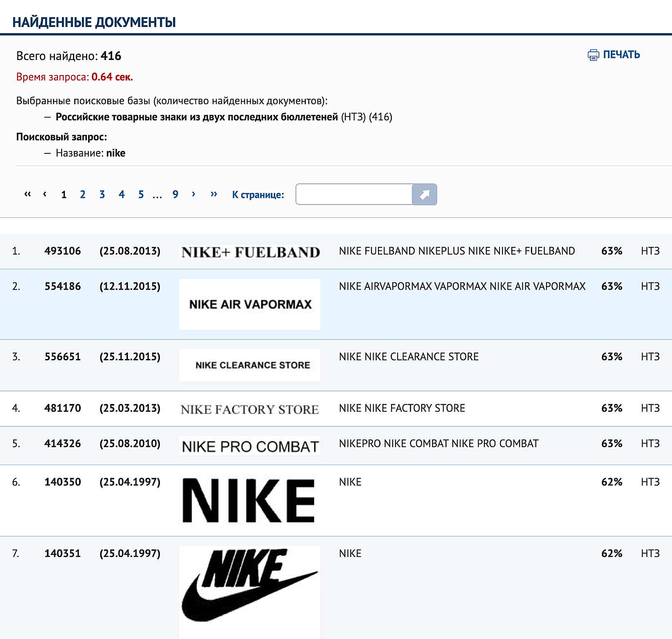Image resolution: width=672 pixels, height=639 pixels.
Task: Click the go-to-page arrow button
Action: coord(424,194)
